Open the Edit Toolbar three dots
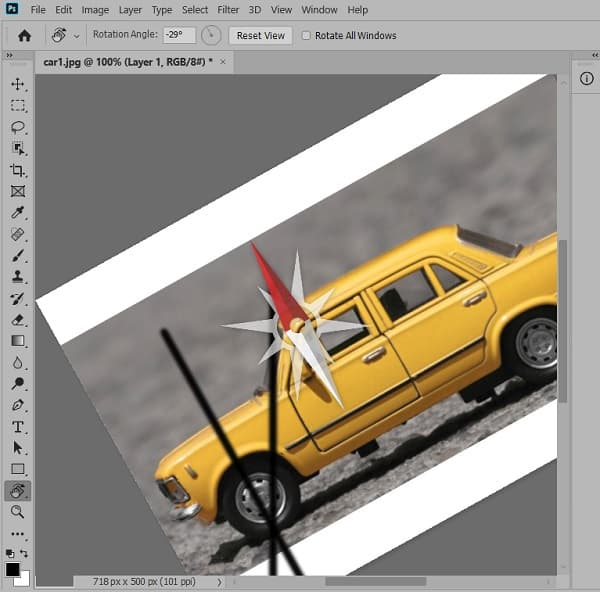600x592 pixels. [18, 533]
